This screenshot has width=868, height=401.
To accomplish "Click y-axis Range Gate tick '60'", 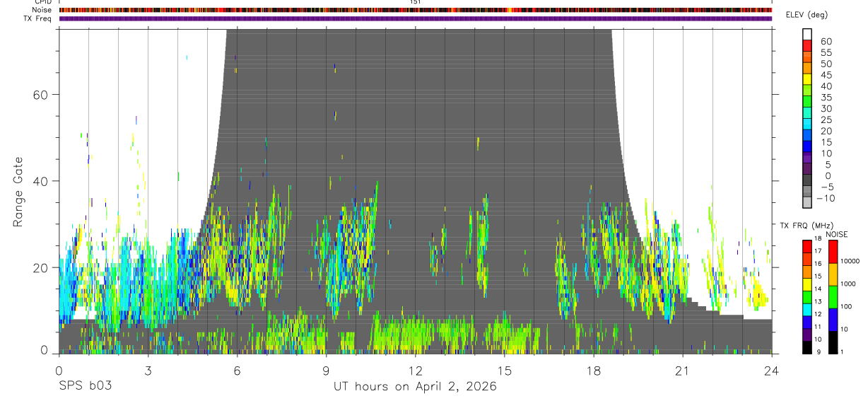I will click(40, 94).
